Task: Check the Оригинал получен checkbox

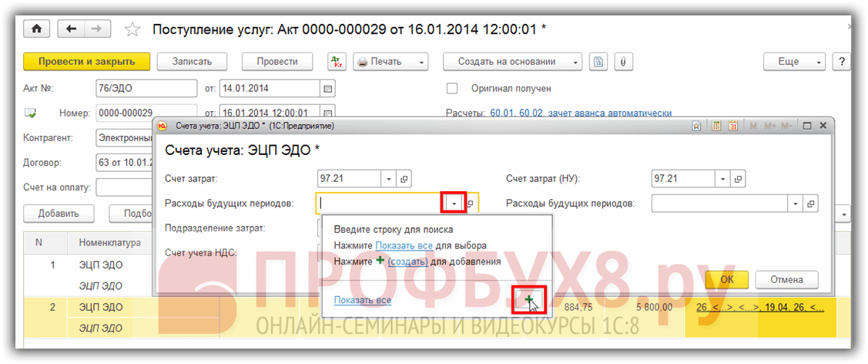Action: click(452, 89)
